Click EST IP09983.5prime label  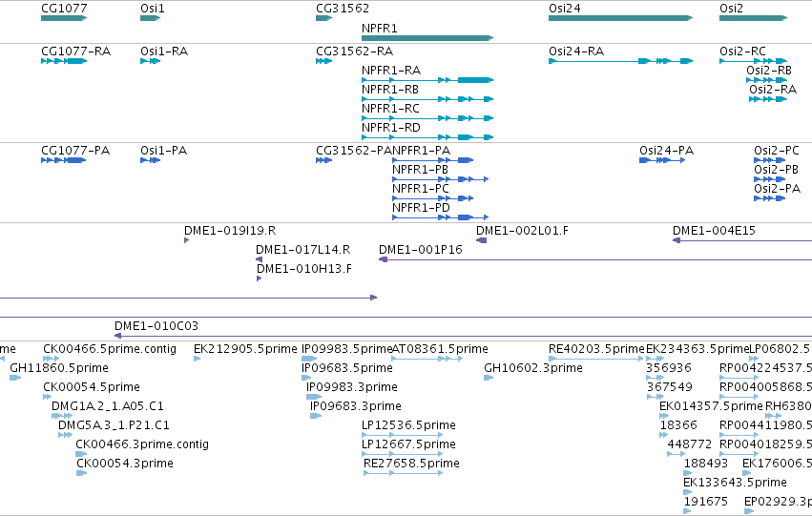[x=346, y=349]
